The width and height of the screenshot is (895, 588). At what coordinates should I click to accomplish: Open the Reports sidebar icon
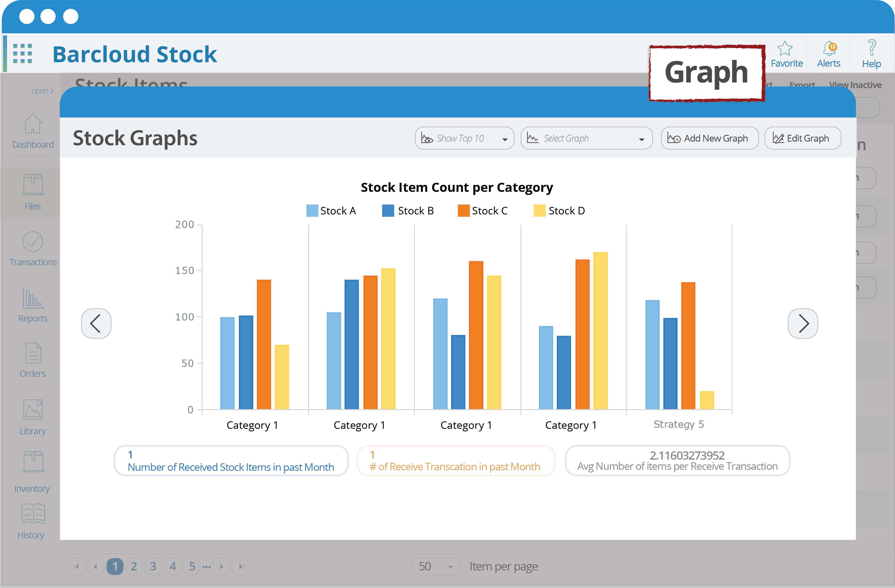33,305
